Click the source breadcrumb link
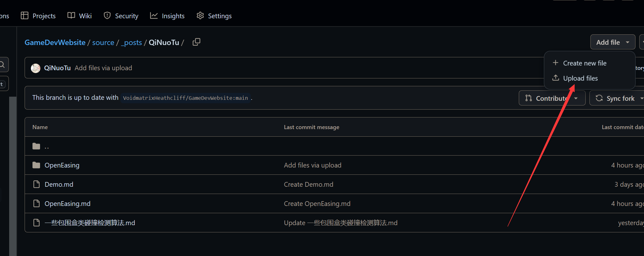Image resolution: width=644 pixels, height=256 pixels. (x=103, y=43)
